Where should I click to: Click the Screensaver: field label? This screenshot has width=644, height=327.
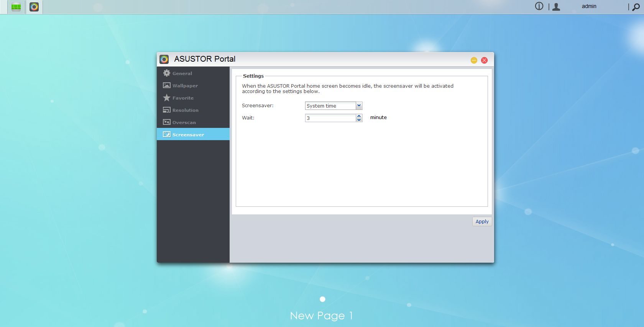(258, 105)
